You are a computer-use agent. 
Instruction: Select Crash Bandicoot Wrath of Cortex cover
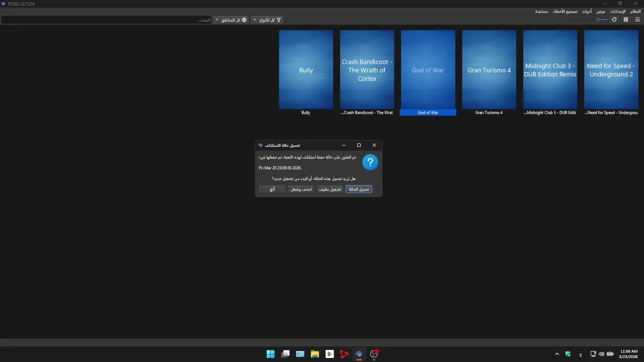[367, 69]
